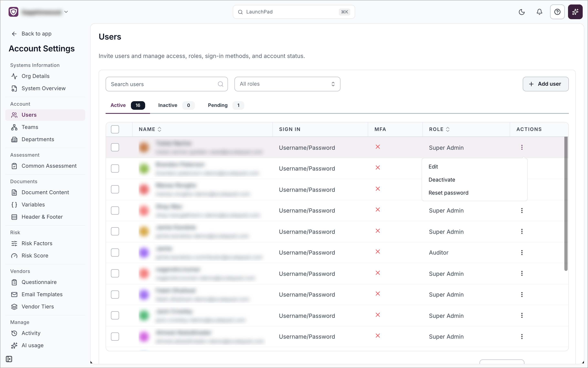
Task: Check the third user row checkbox
Action: coord(115,189)
